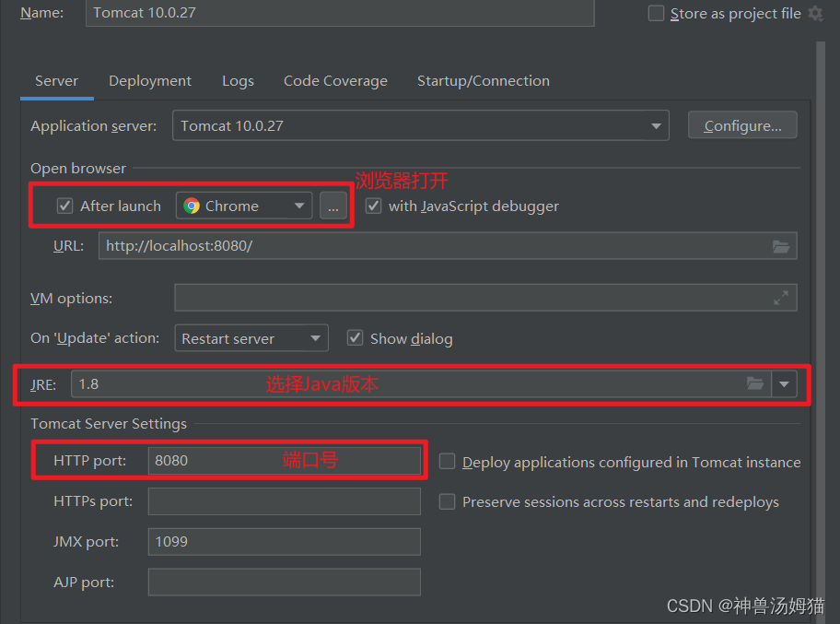Open folder browse icon in URL field
The width and height of the screenshot is (840, 624).
point(780,246)
